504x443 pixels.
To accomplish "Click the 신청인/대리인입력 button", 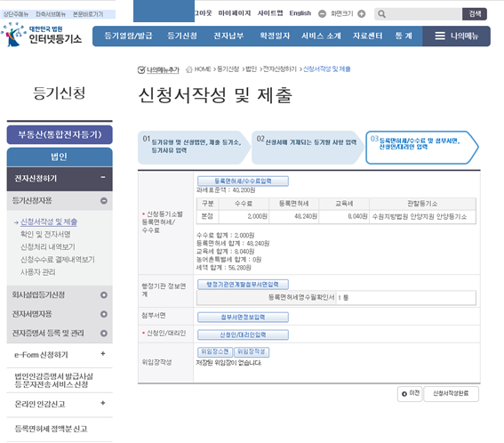I will pos(243,334).
